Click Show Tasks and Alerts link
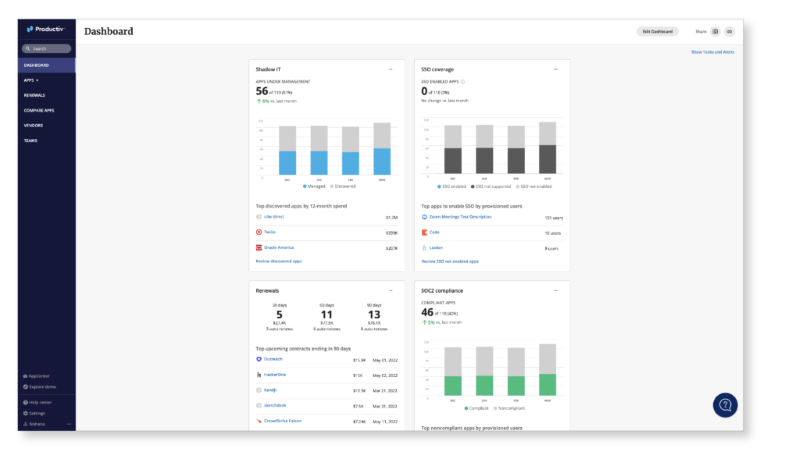The image size is (800, 463). coord(712,52)
